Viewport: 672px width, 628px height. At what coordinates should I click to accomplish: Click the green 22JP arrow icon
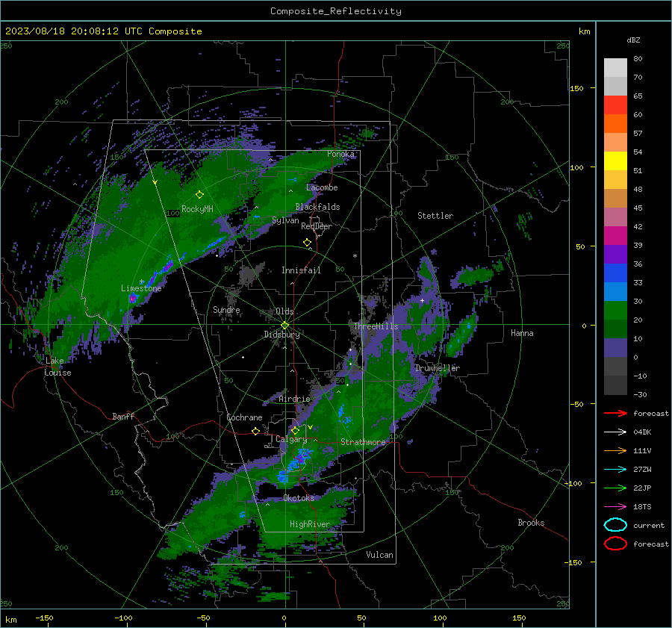coord(615,488)
